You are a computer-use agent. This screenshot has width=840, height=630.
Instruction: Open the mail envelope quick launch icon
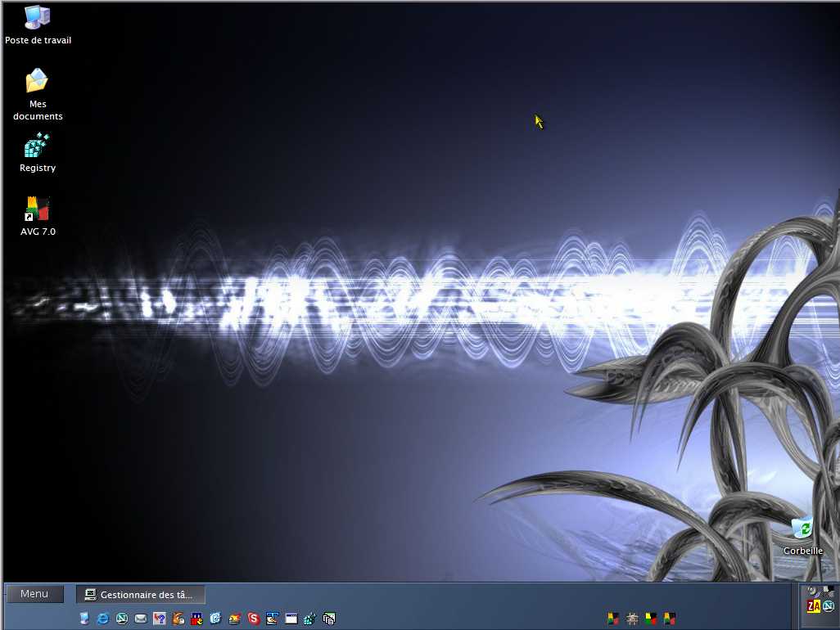pyautogui.click(x=141, y=619)
